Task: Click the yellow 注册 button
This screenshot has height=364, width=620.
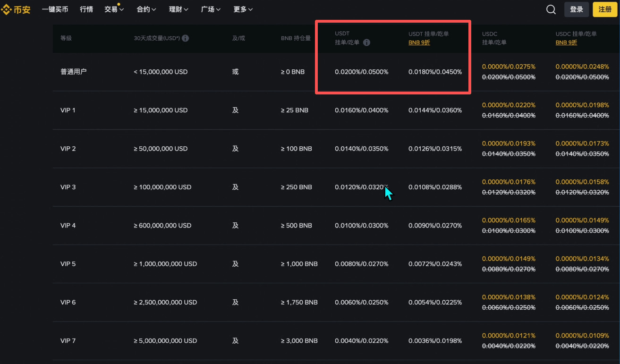Action: pos(605,9)
